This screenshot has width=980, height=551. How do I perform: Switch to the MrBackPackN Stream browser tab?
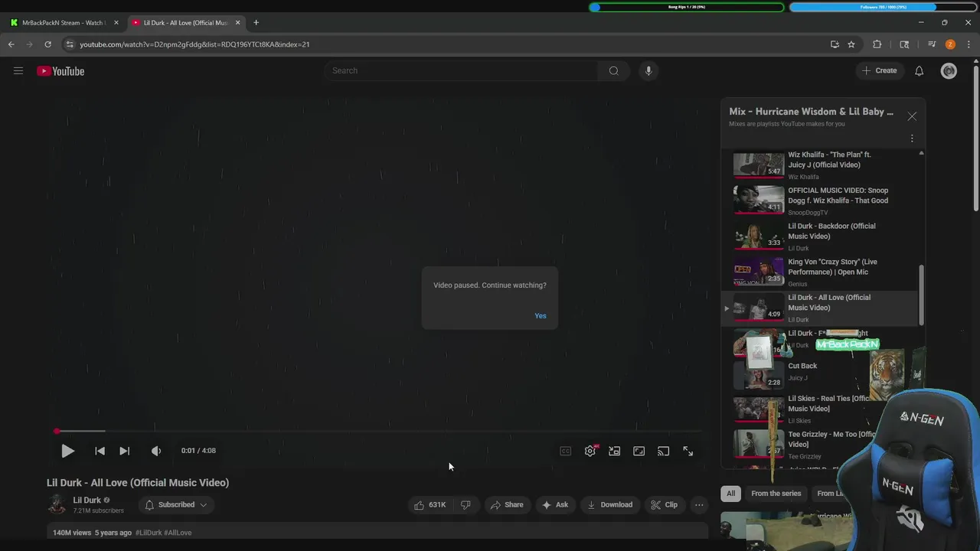[63, 23]
